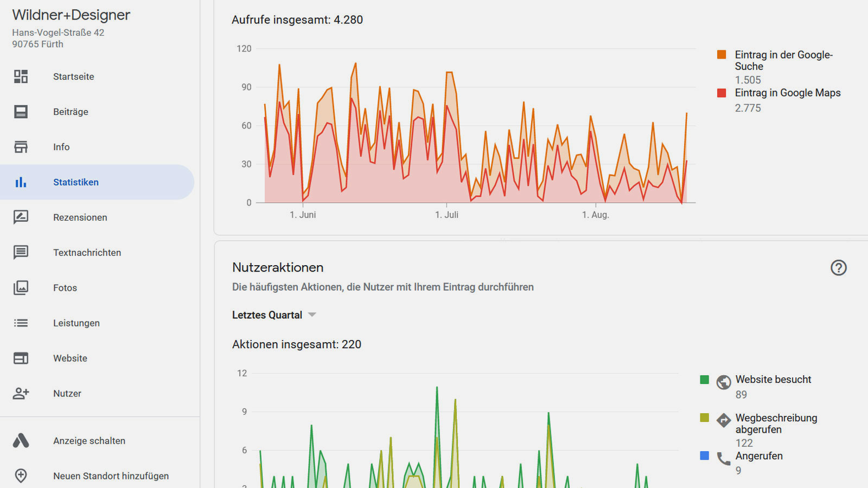The width and height of the screenshot is (868, 488).
Task: Click the orange Google-Suche legend swatch
Action: (722, 55)
